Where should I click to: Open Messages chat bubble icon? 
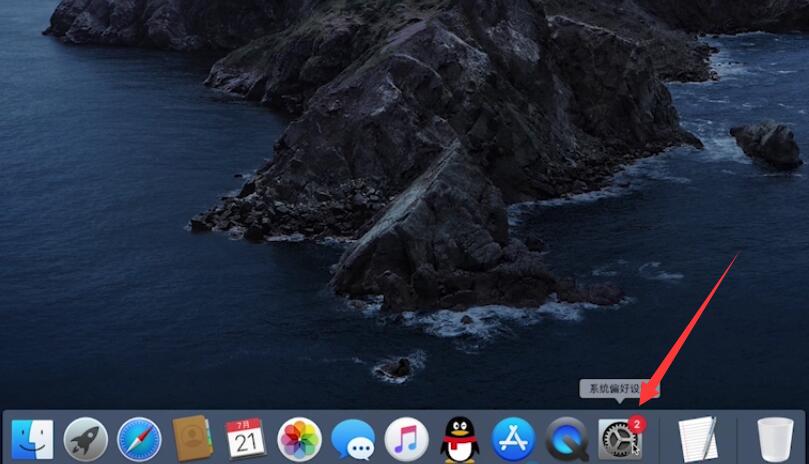point(353,439)
